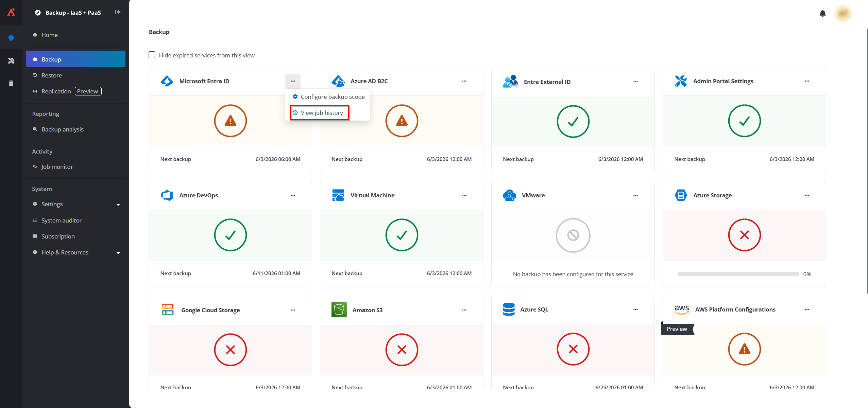Open Azure SQL more options

[x=636, y=309]
